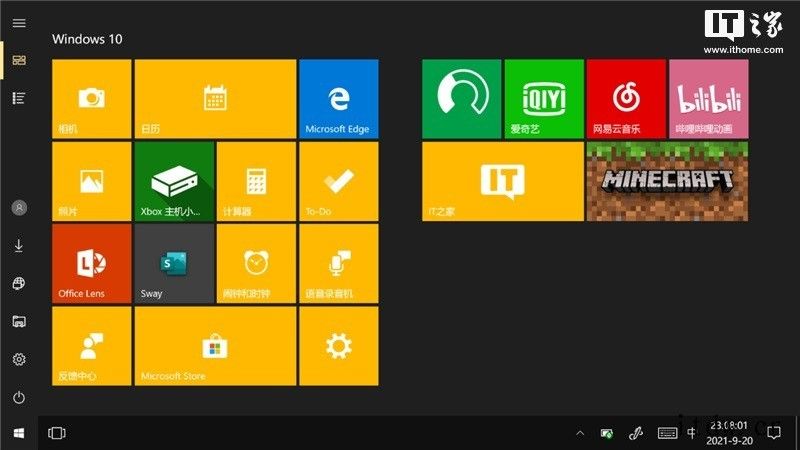Open the Windows Ink Workspace pen icon
The width and height of the screenshot is (800, 450).
click(636, 433)
